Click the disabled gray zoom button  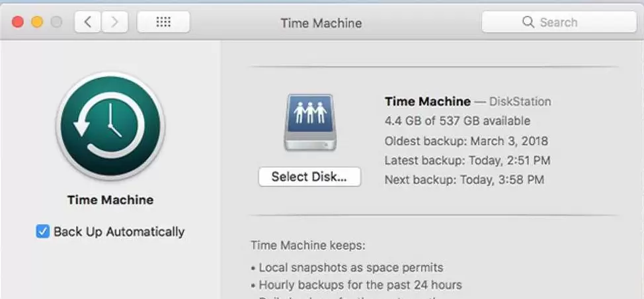[56, 22]
